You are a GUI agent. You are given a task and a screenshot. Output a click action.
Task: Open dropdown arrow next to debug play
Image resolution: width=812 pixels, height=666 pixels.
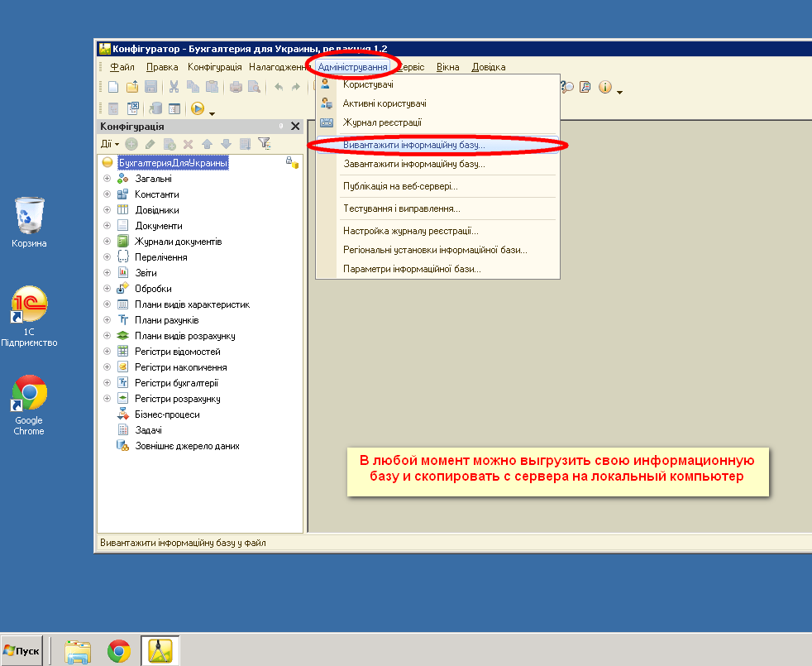coord(212,113)
